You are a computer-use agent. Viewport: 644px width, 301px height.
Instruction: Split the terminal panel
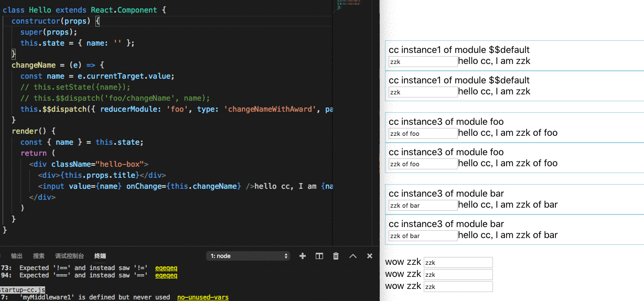[x=319, y=256]
